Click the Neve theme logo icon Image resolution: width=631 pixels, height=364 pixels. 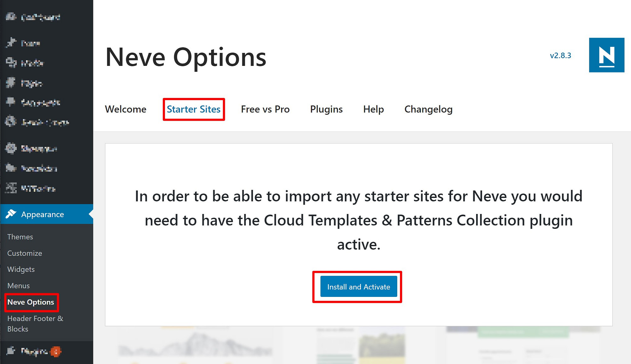(x=607, y=55)
